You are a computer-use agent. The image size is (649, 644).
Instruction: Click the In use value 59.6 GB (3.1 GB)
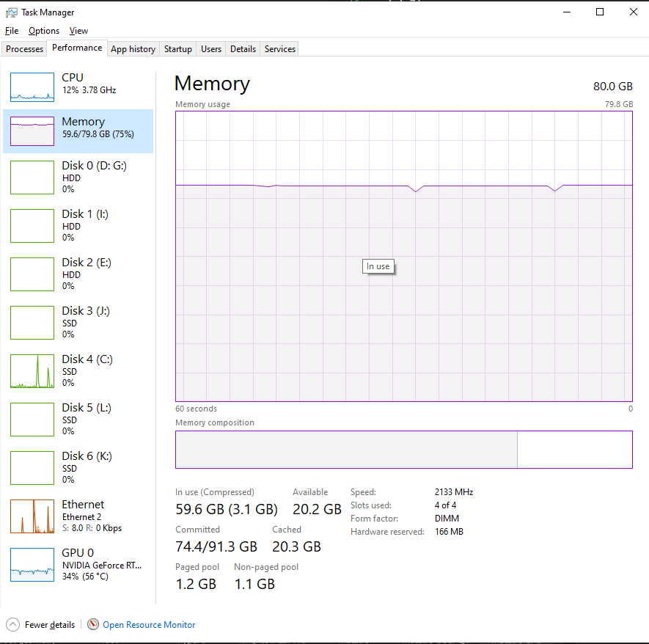pyautogui.click(x=227, y=509)
